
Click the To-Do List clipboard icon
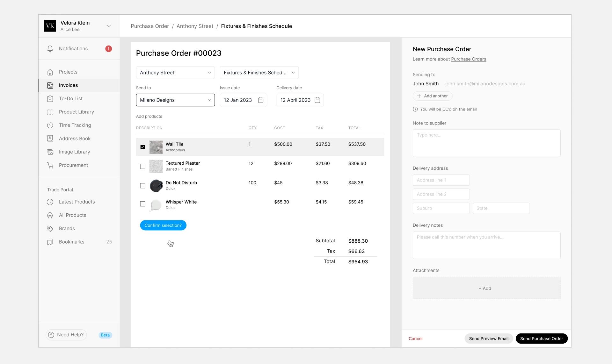[50, 99]
